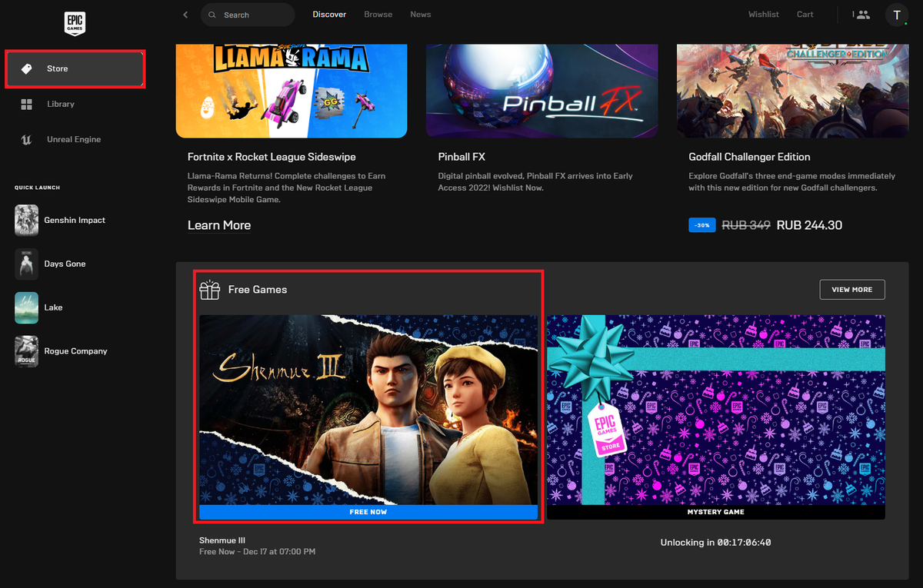This screenshot has width=923, height=588.
Task: Launch Genshin Impact from quick launch thumbnail
Action: pos(26,221)
